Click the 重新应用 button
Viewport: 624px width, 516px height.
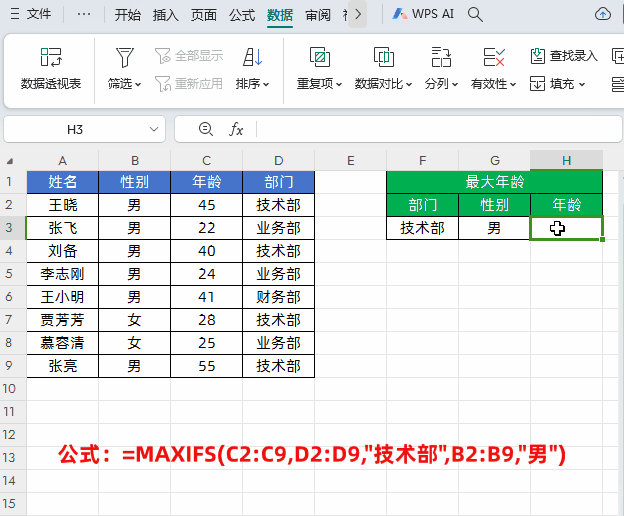[x=189, y=84]
